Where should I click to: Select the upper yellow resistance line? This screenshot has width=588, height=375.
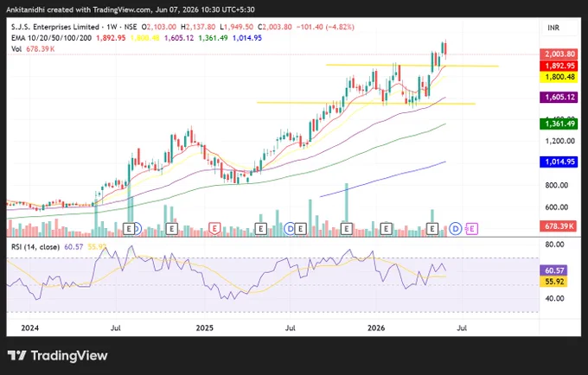412,66
